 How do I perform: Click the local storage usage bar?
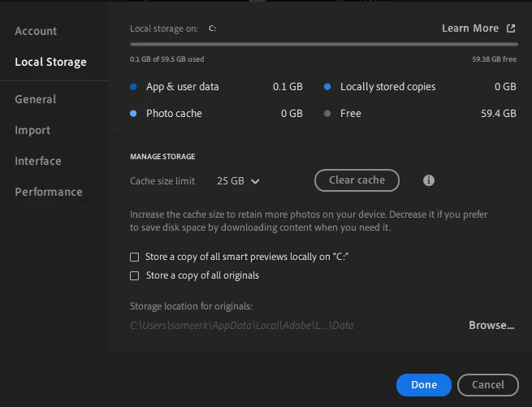pyautogui.click(x=323, y=44)
